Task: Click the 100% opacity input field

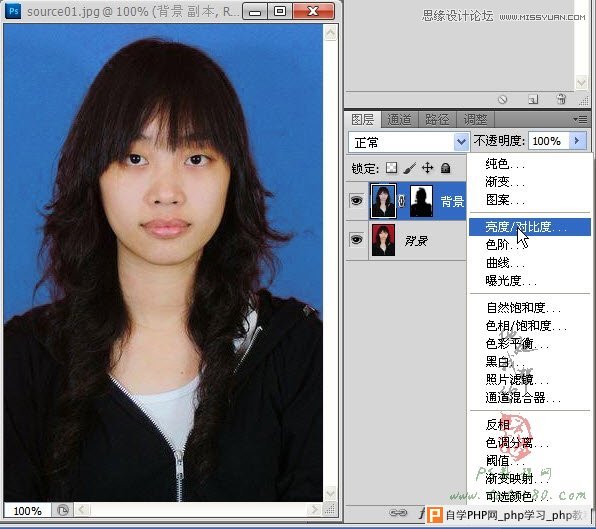Action: (548, 141)
